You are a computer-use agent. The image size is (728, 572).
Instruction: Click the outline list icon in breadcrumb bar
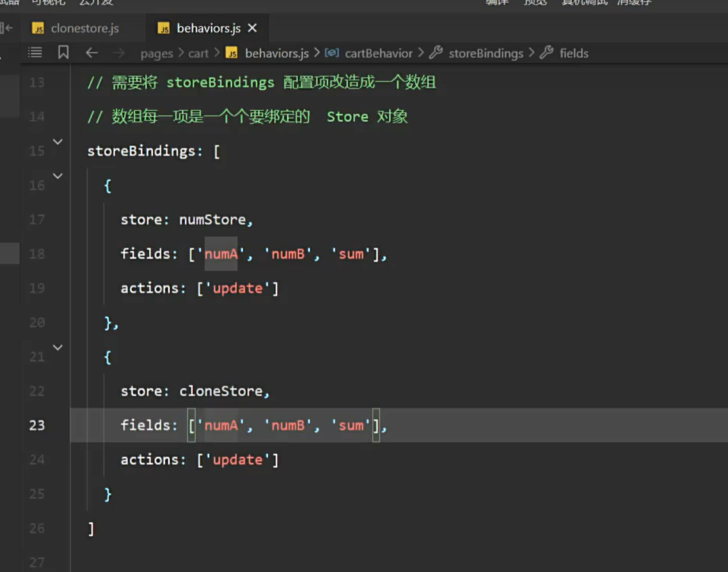(x=35, y=53)
